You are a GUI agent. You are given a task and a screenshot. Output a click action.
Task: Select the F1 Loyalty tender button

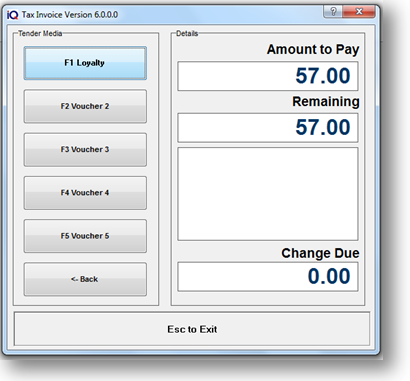point(85,63)
